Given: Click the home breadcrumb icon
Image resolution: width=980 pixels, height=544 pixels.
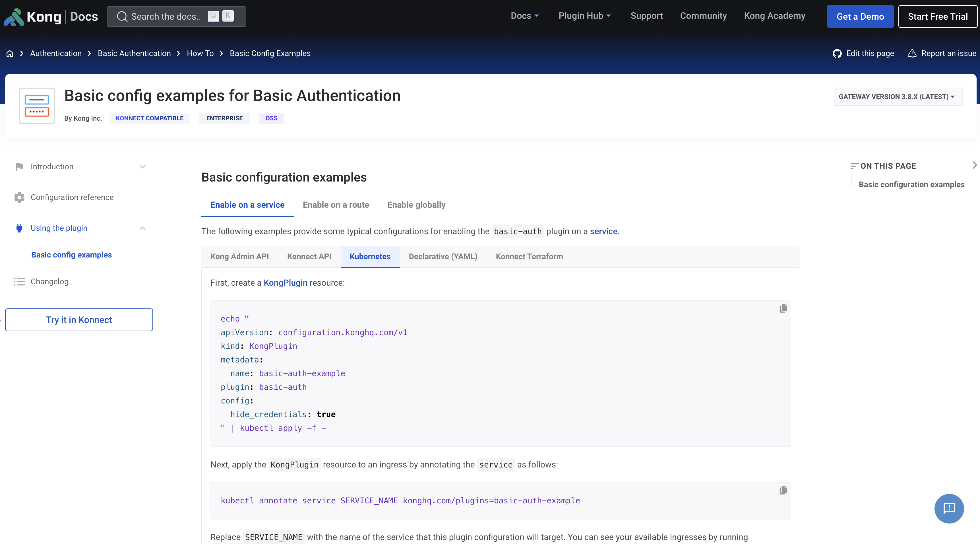Looking at the screenshot, I should tap(9, 53).
